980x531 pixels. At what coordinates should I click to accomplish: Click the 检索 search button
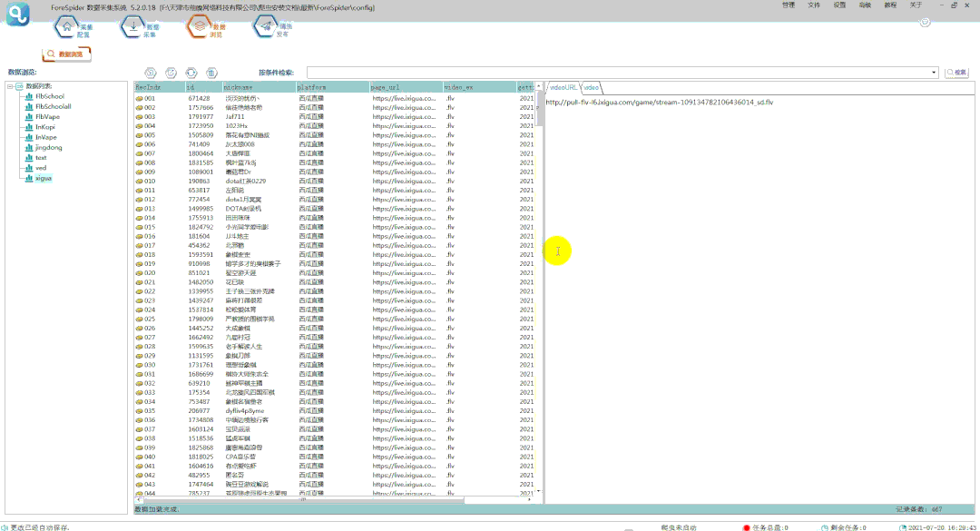[957, 73]
